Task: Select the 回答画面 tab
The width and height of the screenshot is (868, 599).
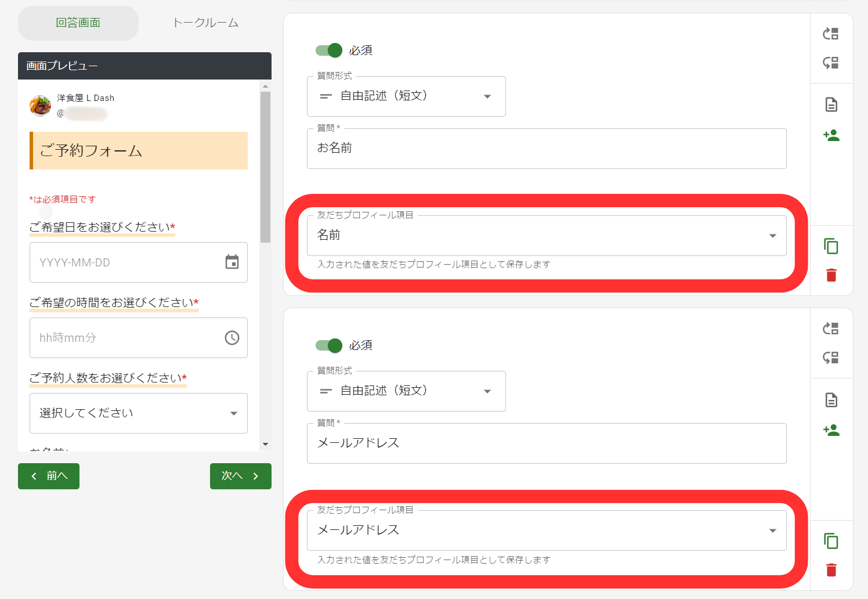Action: point(78,23)
